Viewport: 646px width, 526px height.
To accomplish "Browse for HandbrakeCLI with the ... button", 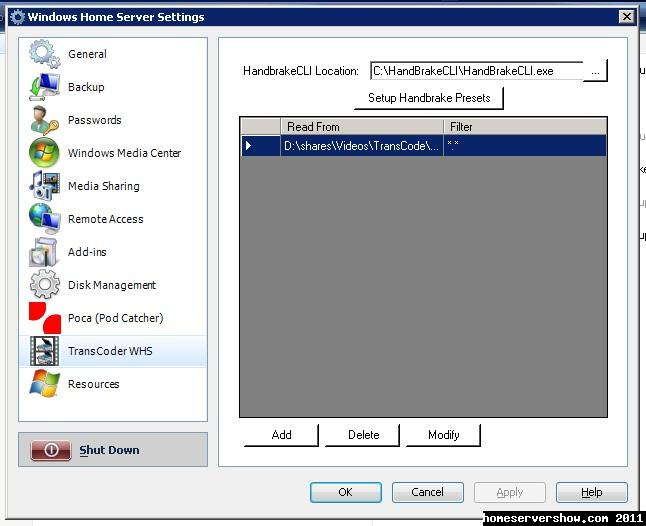I will (x=595, y=71).
